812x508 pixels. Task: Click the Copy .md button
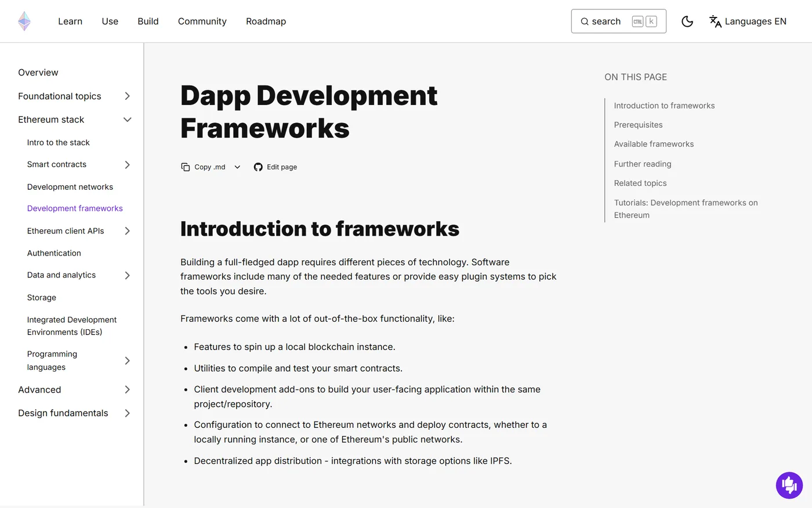[x=209, y=167]
